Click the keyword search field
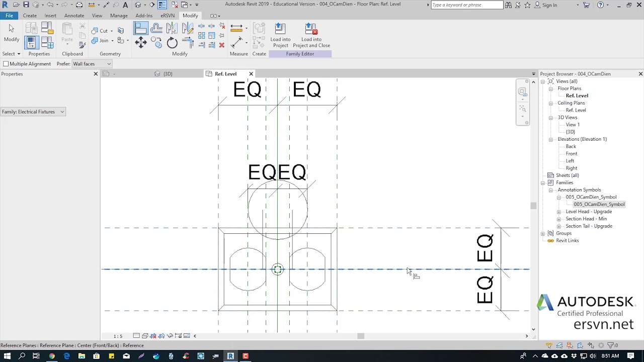644x362 pixels. 467,5
